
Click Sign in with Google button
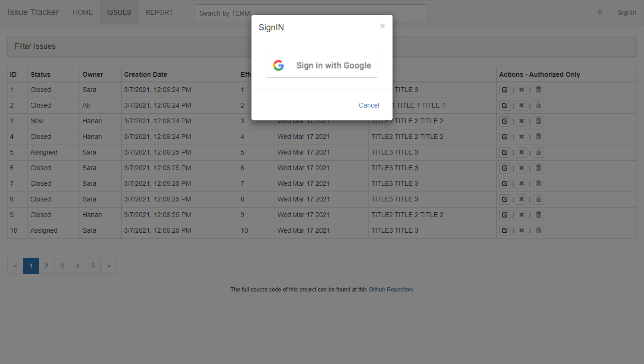tap(322, 65)
